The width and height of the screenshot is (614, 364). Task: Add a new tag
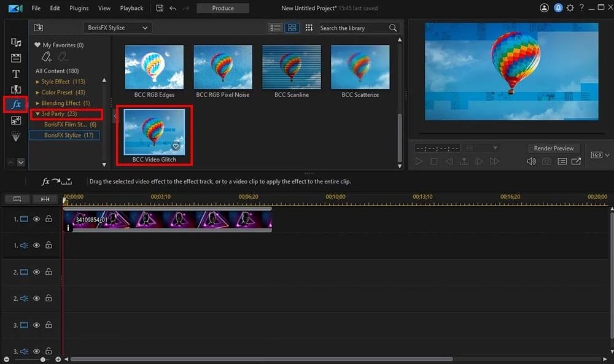tap(46, 57)
